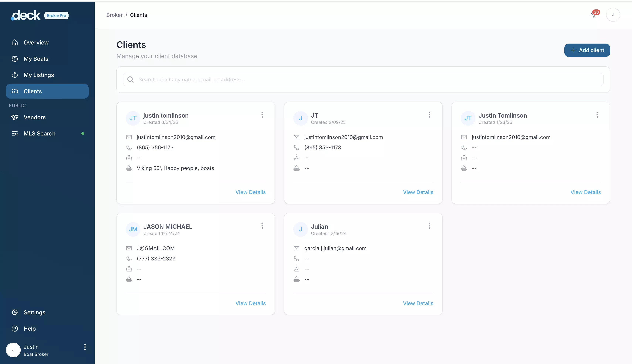This screenshot has height=364, width=632.
Task: Click the Broker breadcrumb link
Action: pos(114,15)
